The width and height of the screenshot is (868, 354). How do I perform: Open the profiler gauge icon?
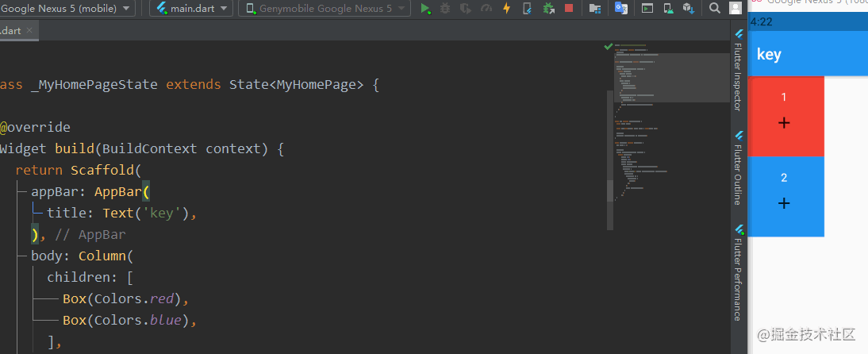pyautogui.click(x=486, y=8)
